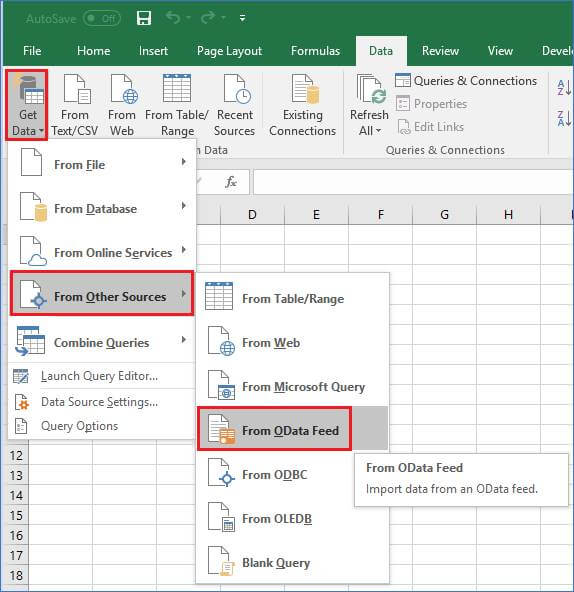
Task: Click the insert function fx icon
Action: pyautogui.click(x=231, y=182)
